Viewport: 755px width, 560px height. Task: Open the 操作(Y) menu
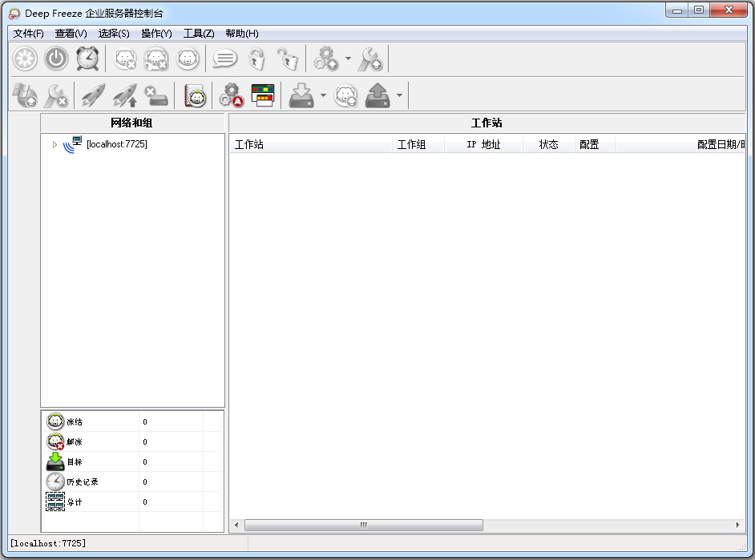156,34
